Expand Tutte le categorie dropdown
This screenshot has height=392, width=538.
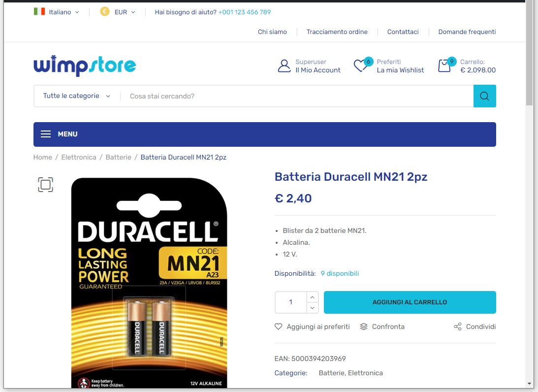click(x=76, y=96)
